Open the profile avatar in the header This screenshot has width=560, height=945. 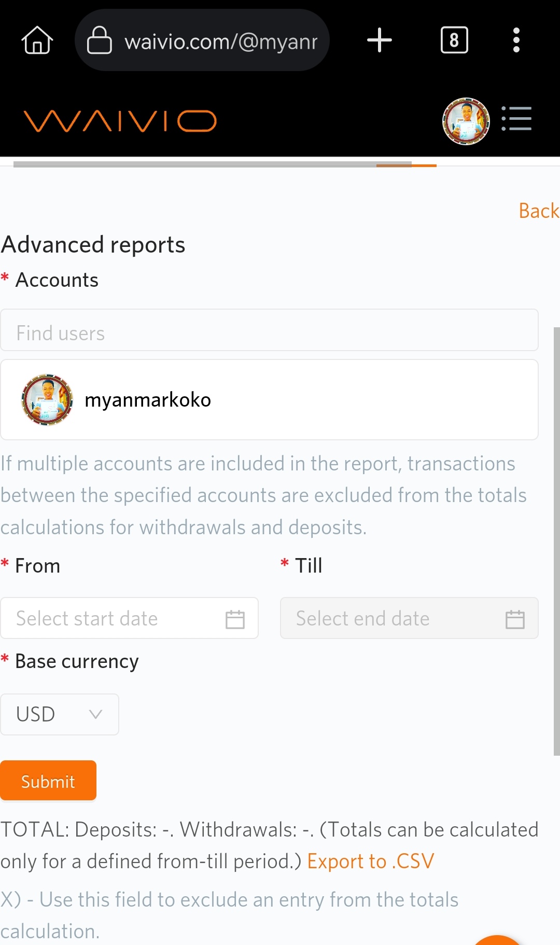click(466, 121)
